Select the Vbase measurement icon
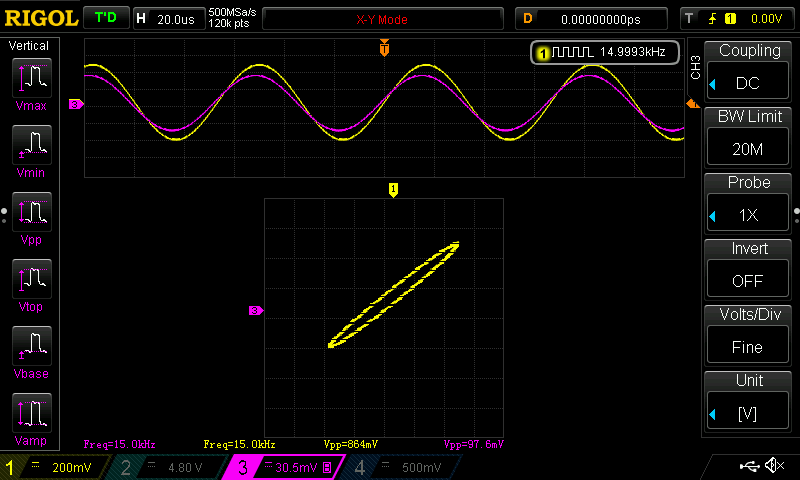Image resolution: width=800 pixels, height=480 pixels. 32,345
